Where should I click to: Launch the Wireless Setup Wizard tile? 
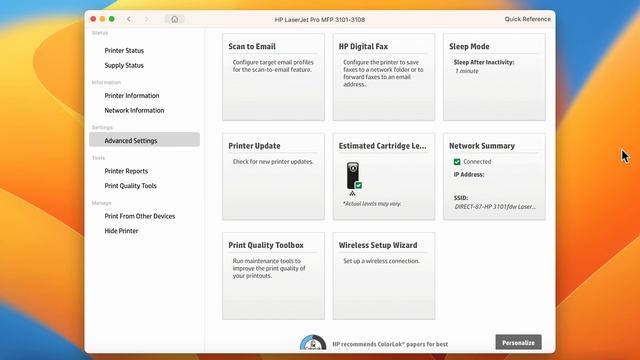(384, 276)
